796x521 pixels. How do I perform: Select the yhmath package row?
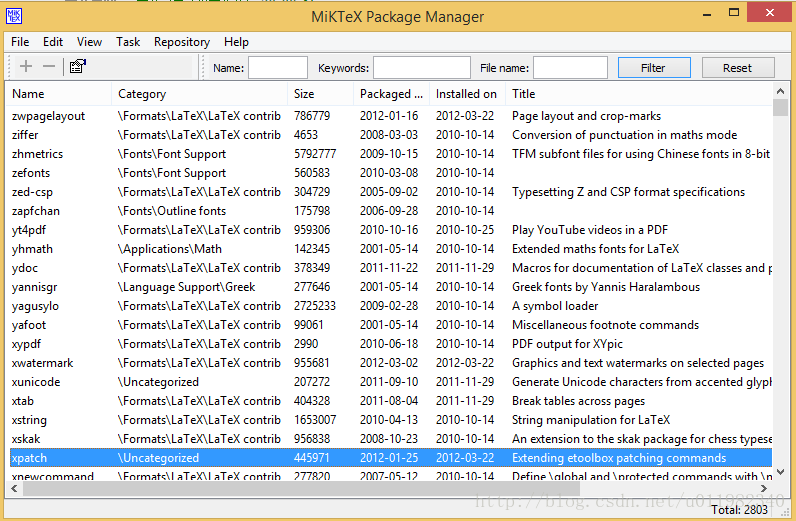point(391,249)
